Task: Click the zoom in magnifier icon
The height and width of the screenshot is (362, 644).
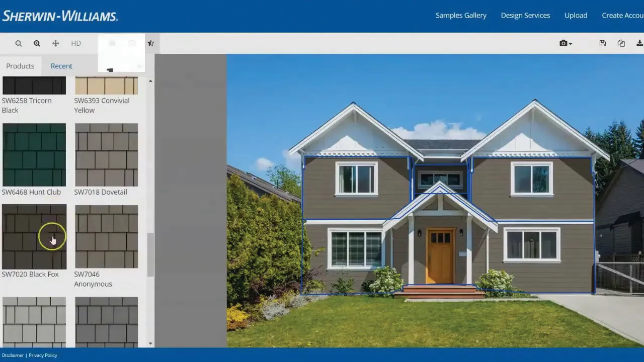Action: click(x=37, y=44)
